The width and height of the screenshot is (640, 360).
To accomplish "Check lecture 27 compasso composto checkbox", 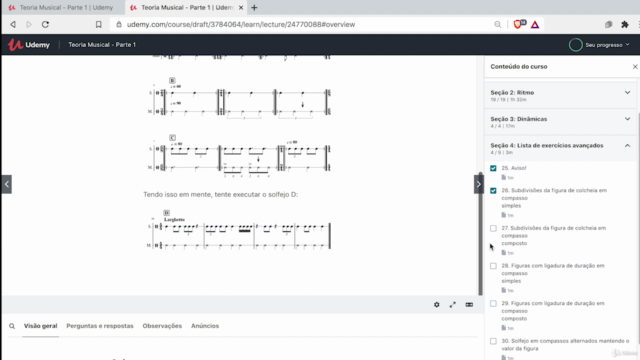I will pos(493,228).
